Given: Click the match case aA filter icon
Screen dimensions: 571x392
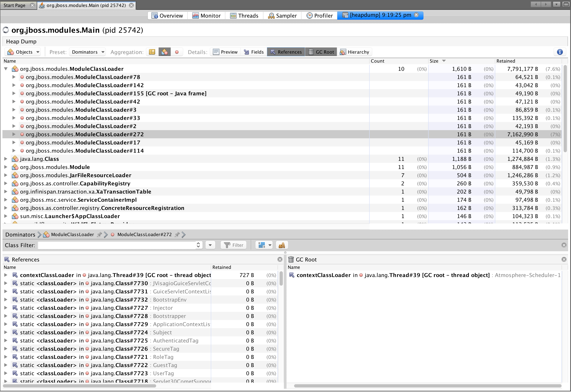Looking at the screenshot, I should point(282,245).
